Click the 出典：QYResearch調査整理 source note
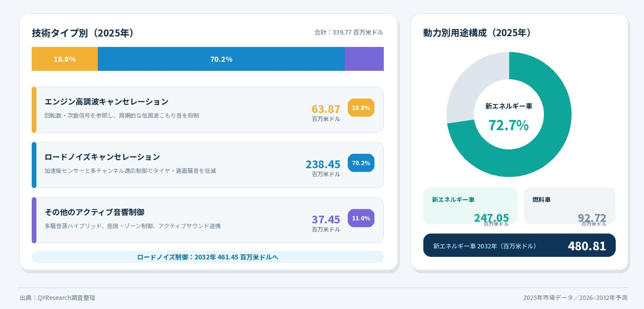644x309 pixels. 57,298
